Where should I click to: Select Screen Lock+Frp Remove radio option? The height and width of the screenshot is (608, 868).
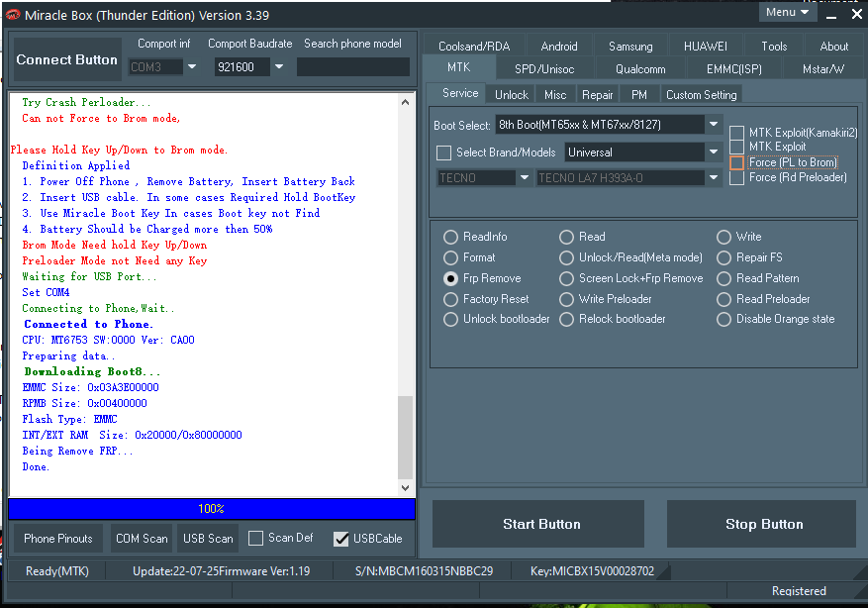coord(566,278)
